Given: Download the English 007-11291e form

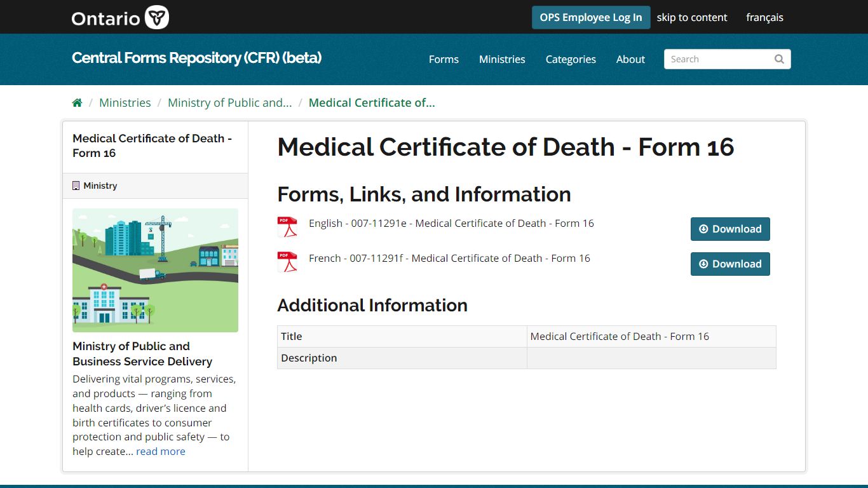Looking at the screenshot, I should [730, 229].
